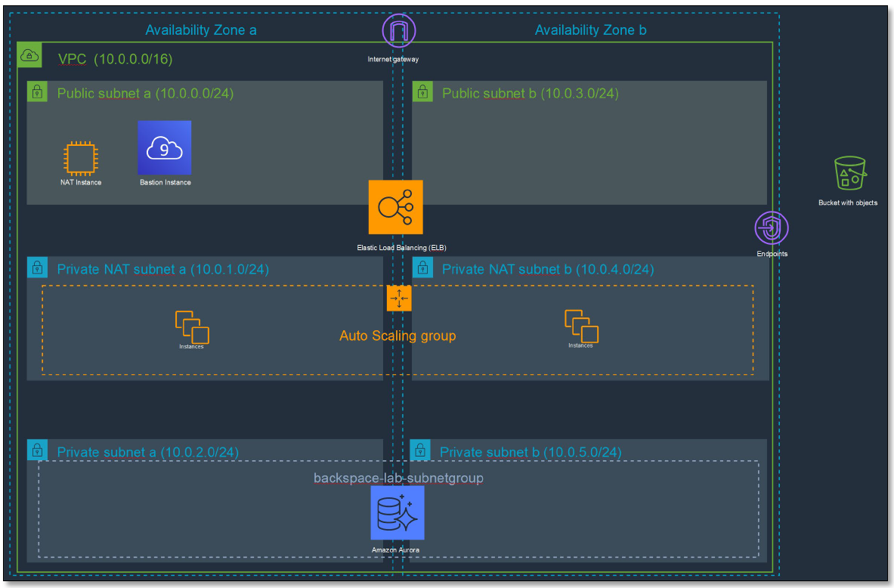Viewport: 894px width, 588px height.
Task: Select the Elastic Load Balancing icon
Action: coord(396,207)
